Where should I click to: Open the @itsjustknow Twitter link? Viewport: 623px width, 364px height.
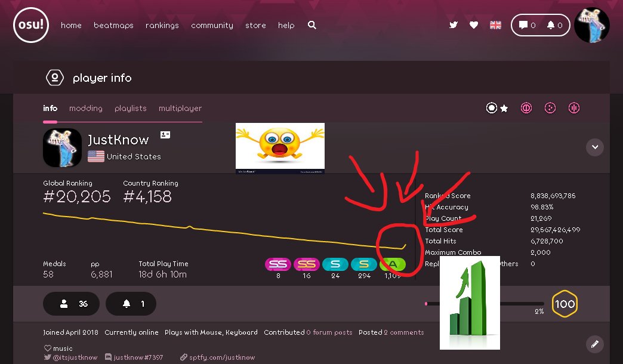click(71, 357)
